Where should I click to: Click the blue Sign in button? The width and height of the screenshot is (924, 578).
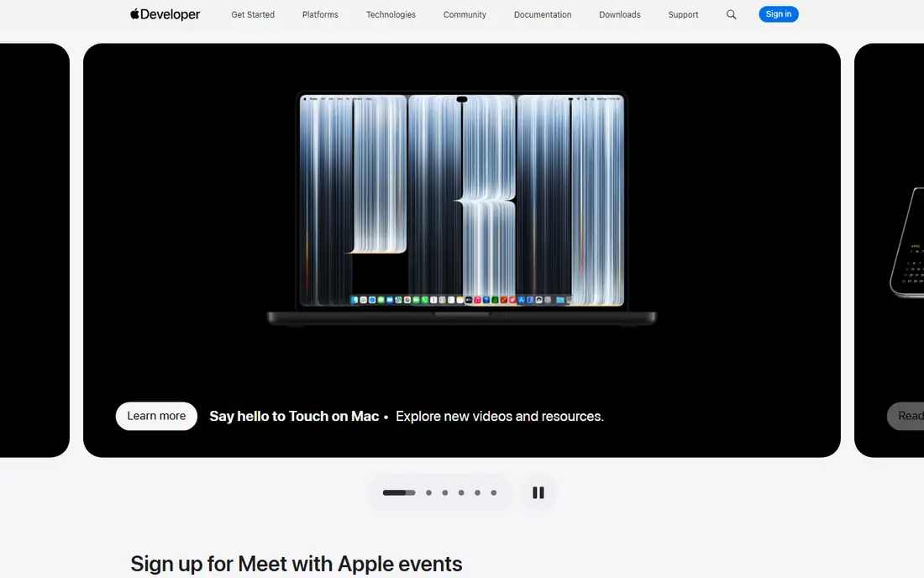(x=779, y=14)
